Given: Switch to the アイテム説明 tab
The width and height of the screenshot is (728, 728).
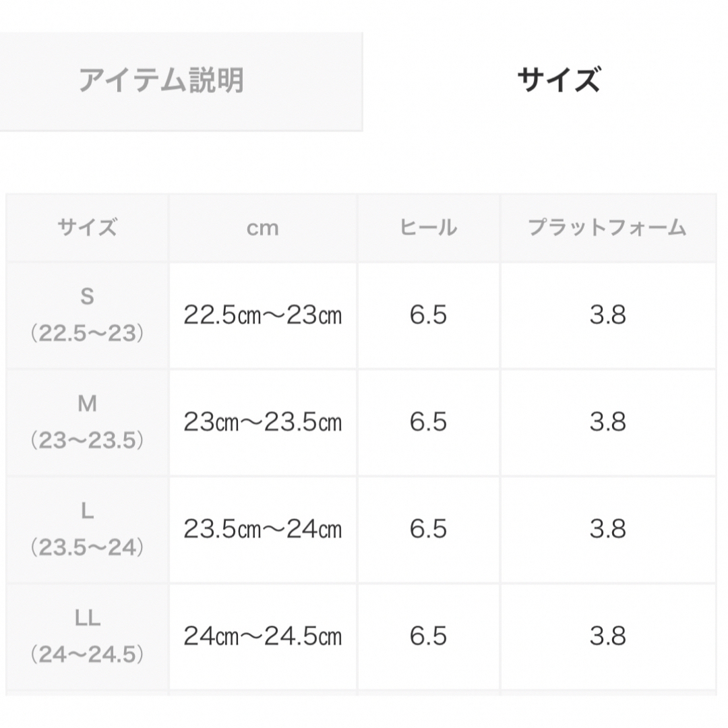Looking at the screenshot, I should (x=181, y=82).
